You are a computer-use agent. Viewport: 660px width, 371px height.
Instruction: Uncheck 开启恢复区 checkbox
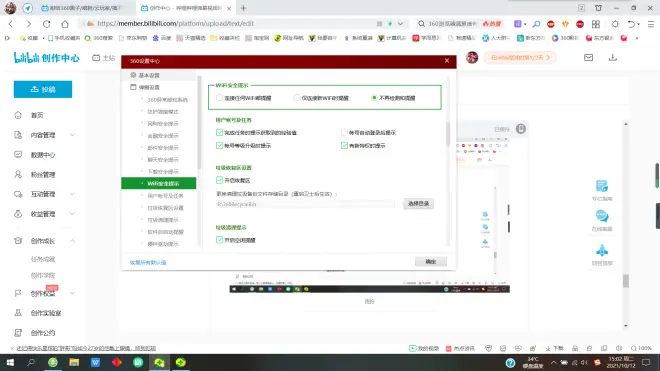[219, 180]
